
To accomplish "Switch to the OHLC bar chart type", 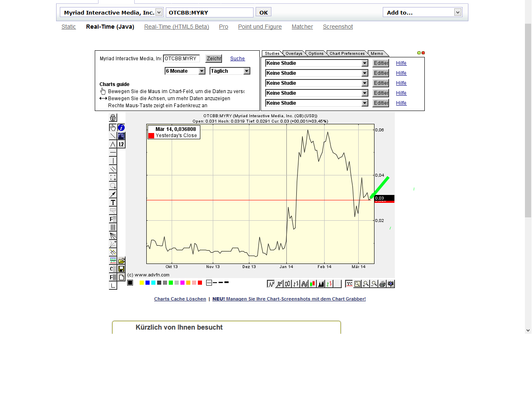I will coord(296,284).
